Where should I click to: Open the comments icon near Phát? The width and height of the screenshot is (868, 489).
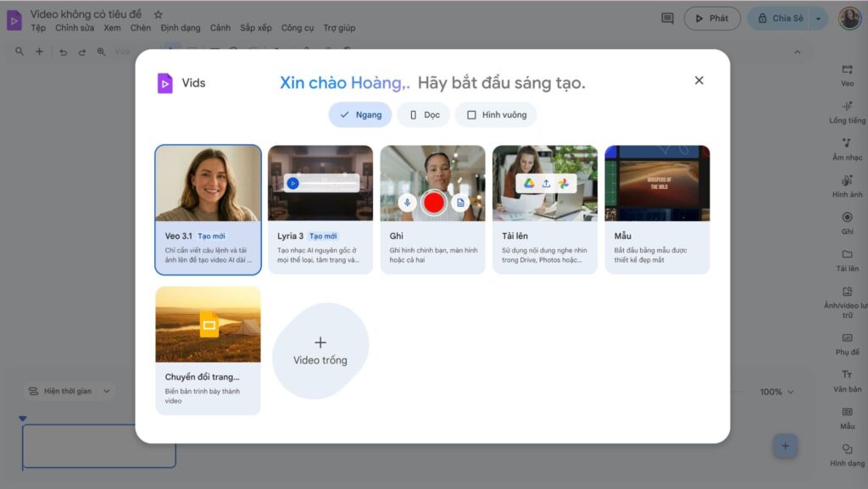tap(668, 19)
